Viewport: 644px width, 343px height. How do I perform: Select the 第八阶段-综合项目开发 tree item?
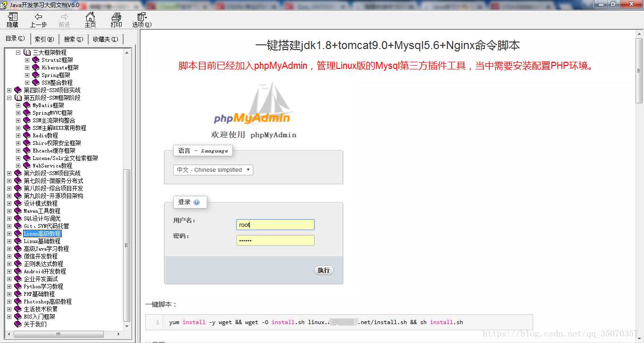(x=54, y=188)
